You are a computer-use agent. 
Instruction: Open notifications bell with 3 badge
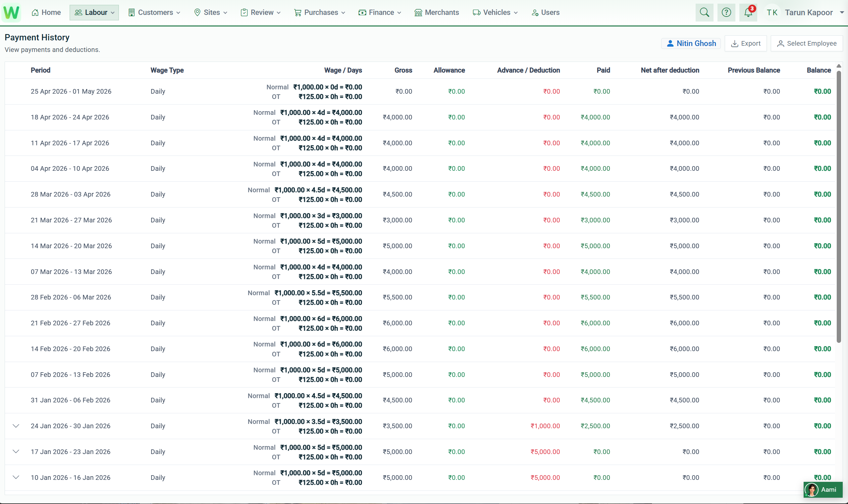[x=748, y=13]
